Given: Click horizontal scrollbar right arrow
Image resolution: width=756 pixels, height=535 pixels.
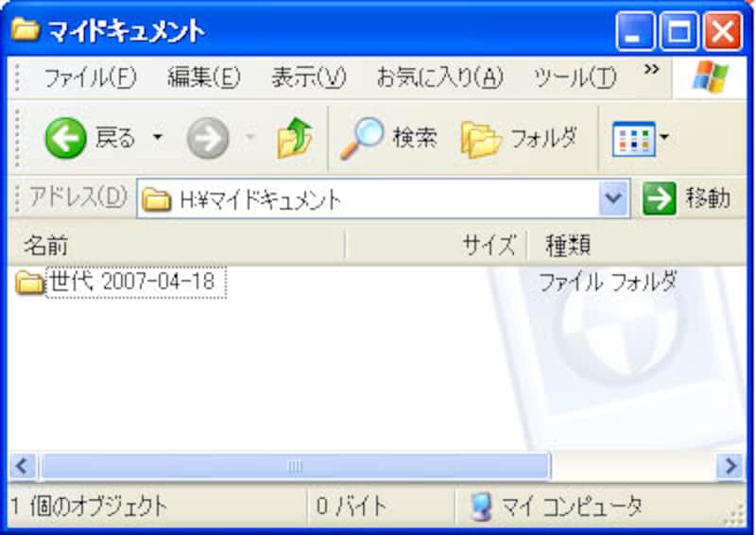Looking at the screenshot, I should 730,467.
